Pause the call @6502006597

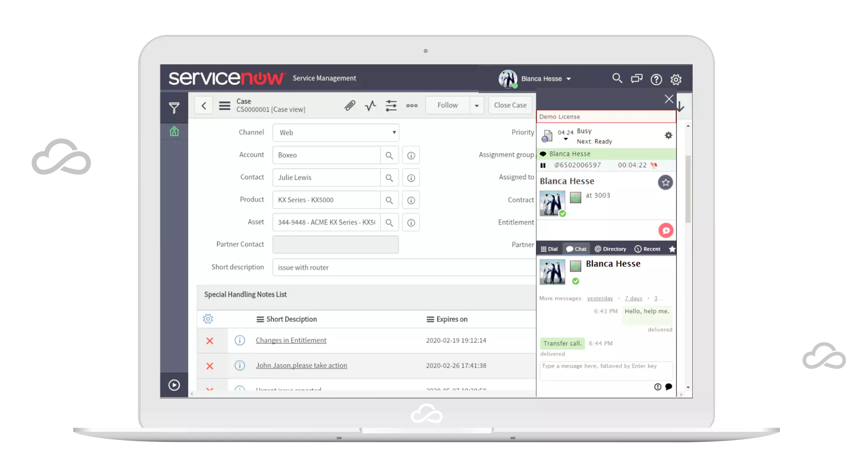click(x=543, y=166)
